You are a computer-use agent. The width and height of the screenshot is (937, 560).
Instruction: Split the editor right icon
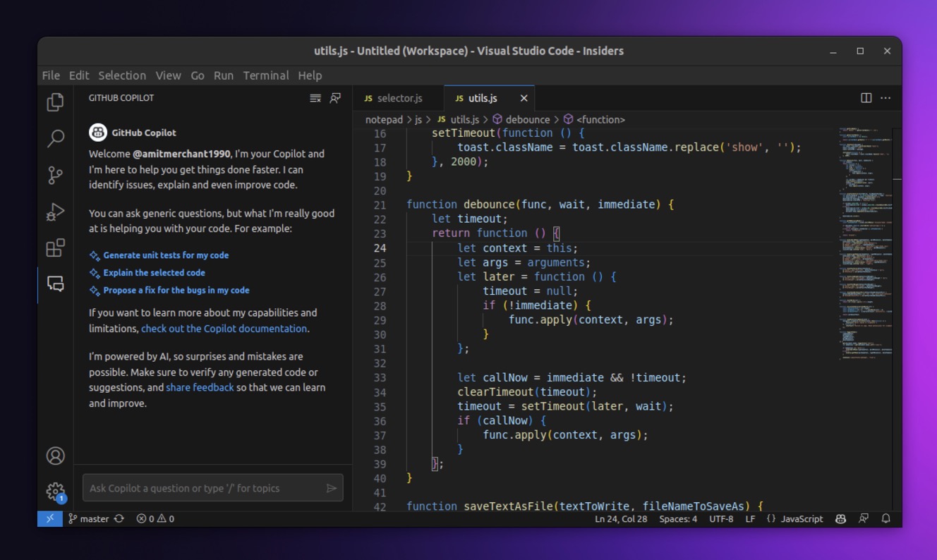point(866,98)
